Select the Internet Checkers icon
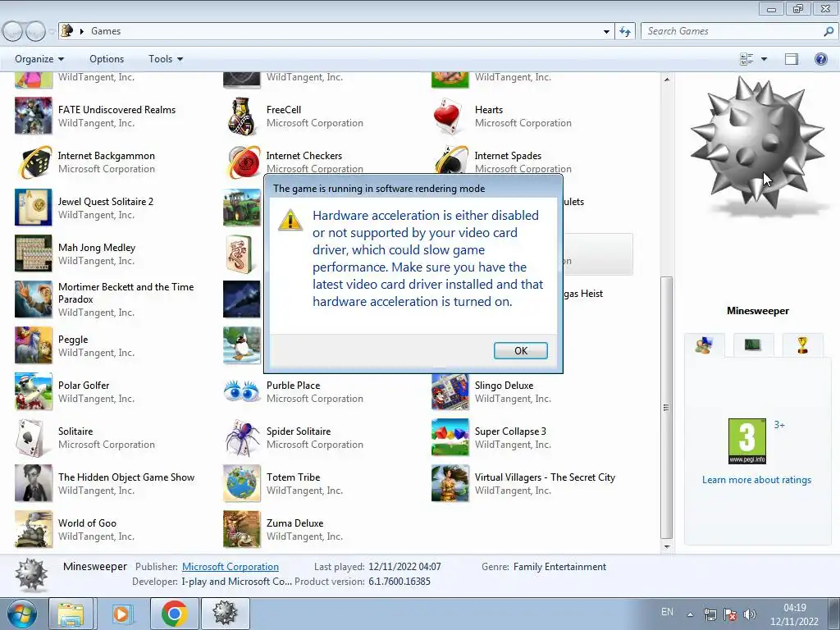The height and width of the screenshot is (630, 840). pyautogui.click(x=244, y=162)
